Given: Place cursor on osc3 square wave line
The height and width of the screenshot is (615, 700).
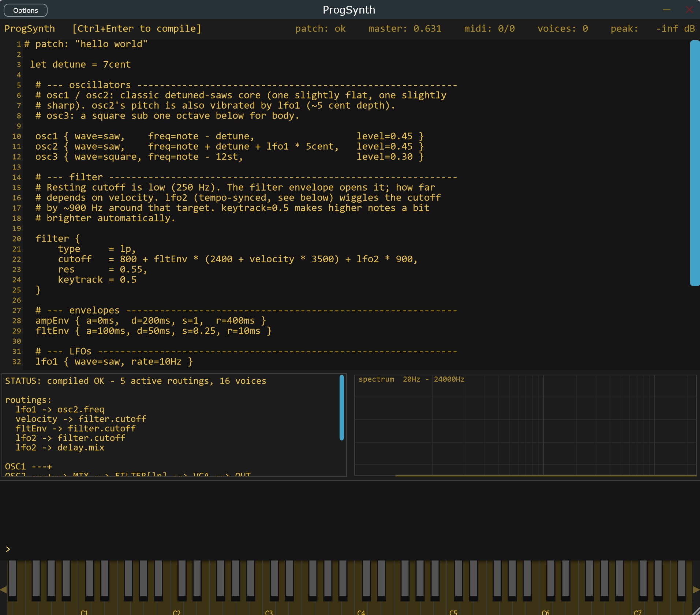Looking at the screenshot, I should coord(229,157).
